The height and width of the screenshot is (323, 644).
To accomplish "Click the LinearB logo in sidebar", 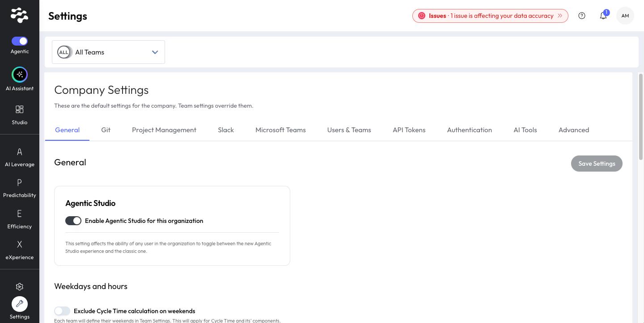I will (x=20, y=15).
